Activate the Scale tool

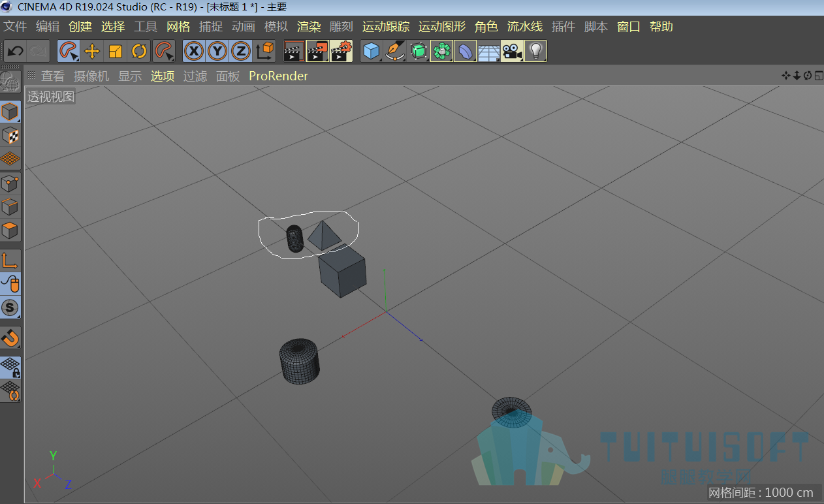pos(116,51)
